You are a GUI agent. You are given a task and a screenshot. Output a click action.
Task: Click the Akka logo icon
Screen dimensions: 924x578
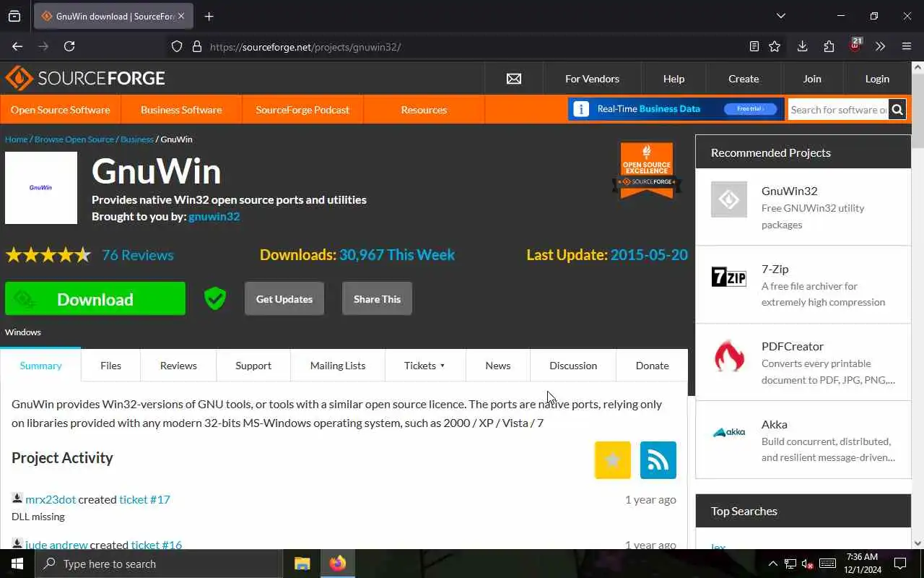pyautogui.click(x=729, y=432)
